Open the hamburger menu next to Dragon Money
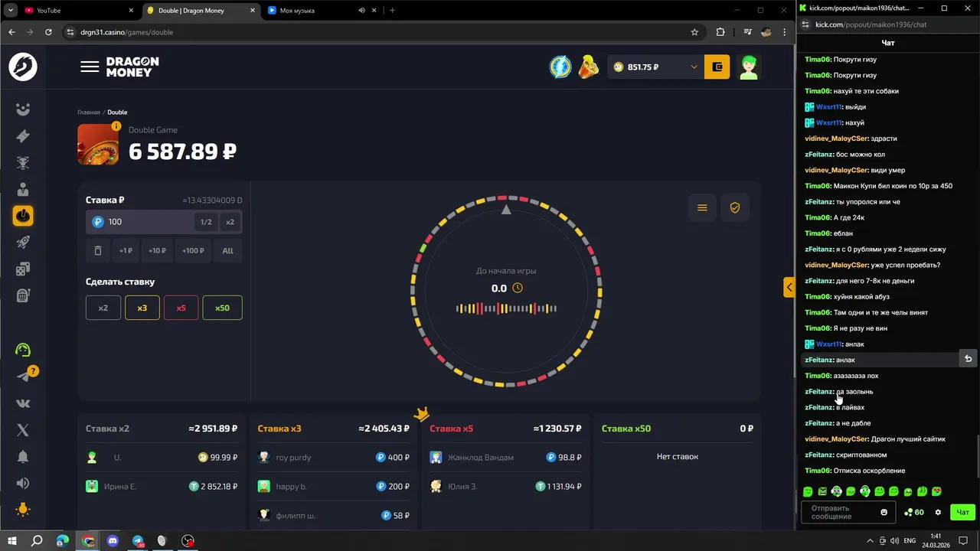Viewport: 980px width, 551px height. [x=90, y=67]
